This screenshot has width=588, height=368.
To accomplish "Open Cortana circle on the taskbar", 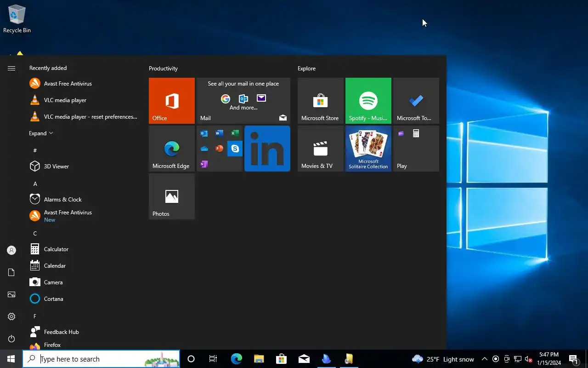I will tap(191, 359).
